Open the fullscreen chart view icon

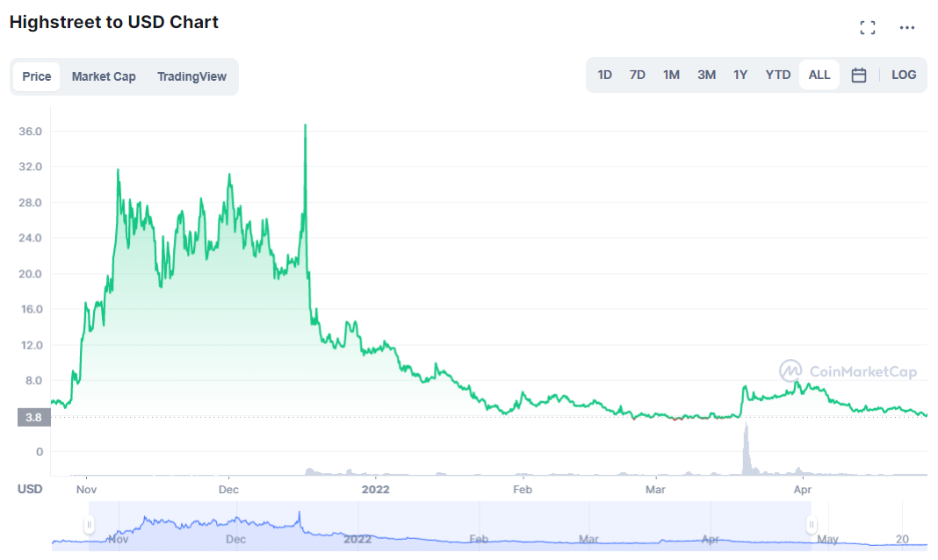coord(868,27)
